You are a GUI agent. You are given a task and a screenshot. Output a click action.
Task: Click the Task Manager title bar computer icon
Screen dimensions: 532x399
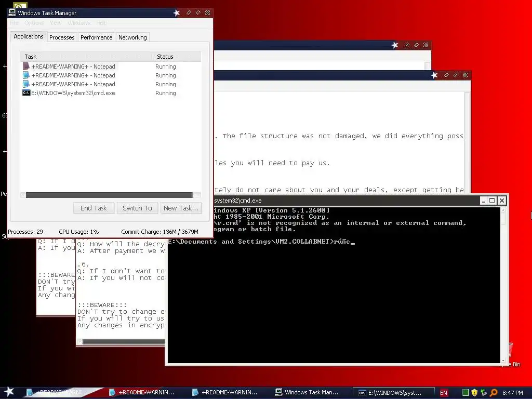tap(12, 12)
